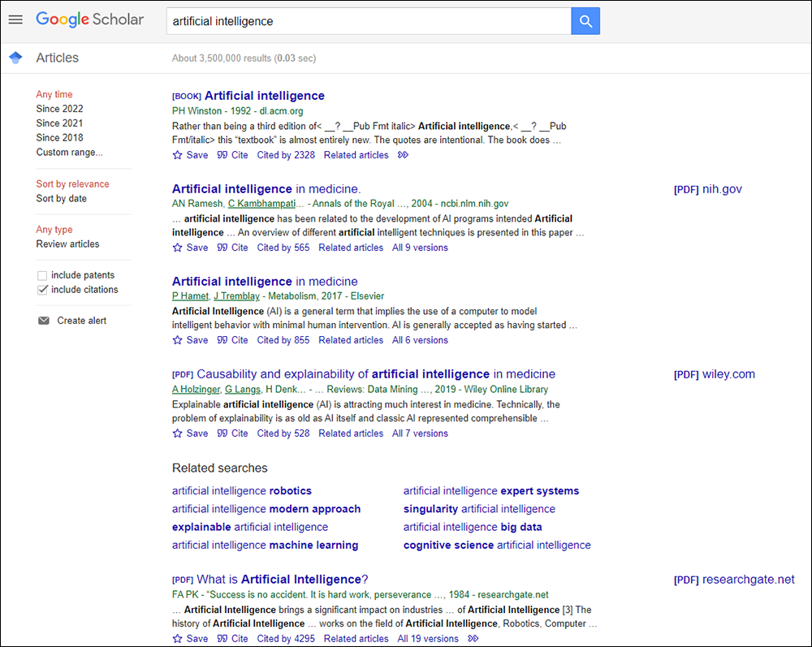The image size is (812, 647).
Task: Click Cited by 2328
Action: [286, 155]
